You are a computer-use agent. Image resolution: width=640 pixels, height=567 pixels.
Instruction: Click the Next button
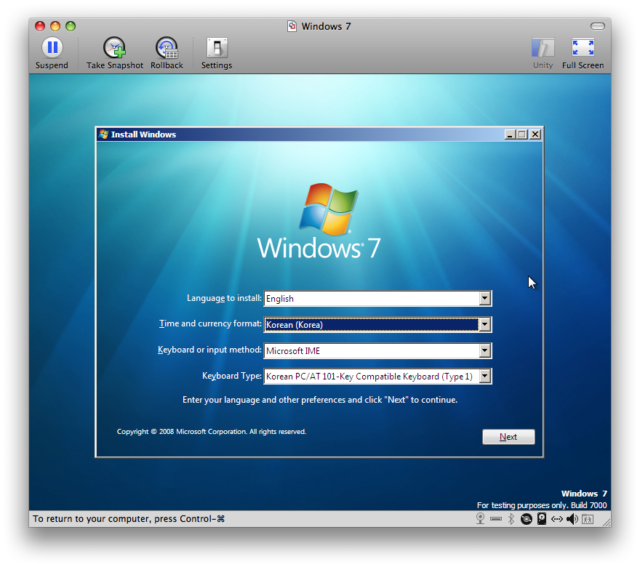click(x=508, y=437)
